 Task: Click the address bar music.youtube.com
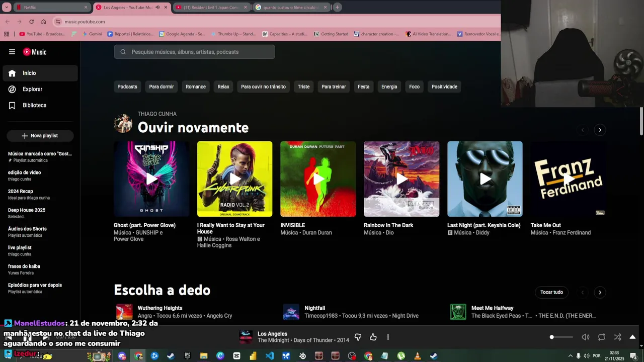tap(85, 22)
